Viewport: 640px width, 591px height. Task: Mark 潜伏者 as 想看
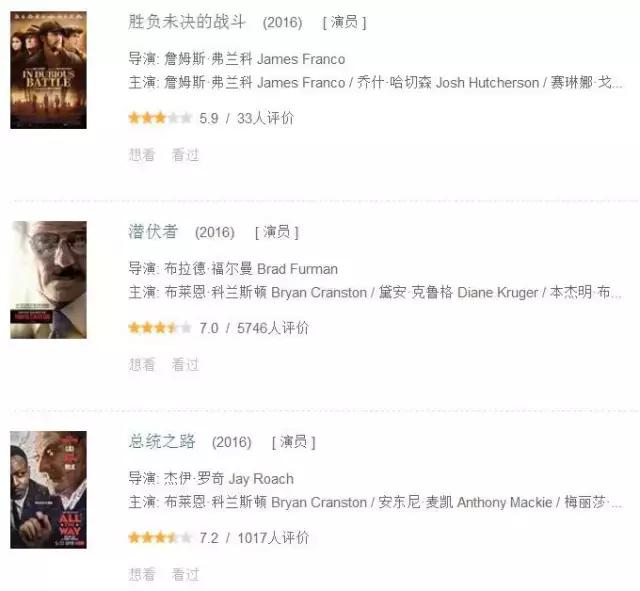click(142, 364)
